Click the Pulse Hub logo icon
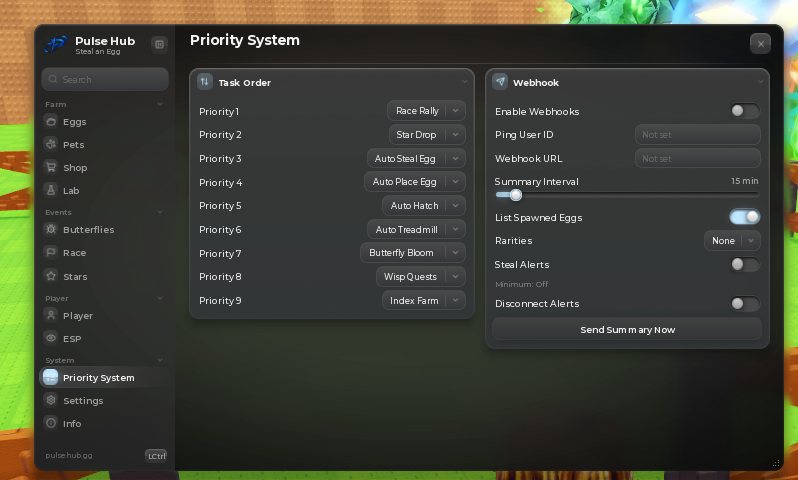The image size is (798, 480). (55, 44)
